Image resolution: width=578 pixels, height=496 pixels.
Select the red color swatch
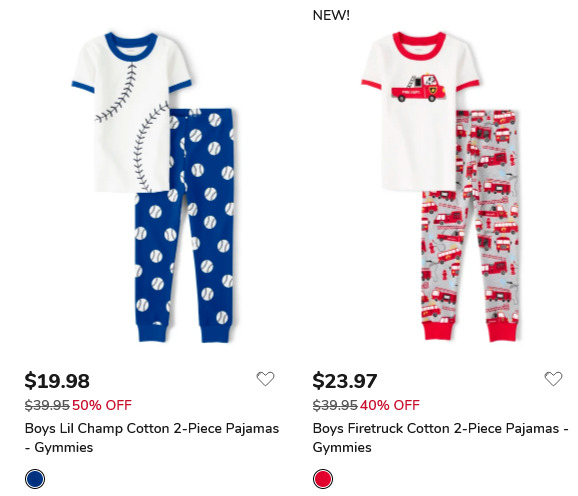[323, 479]
